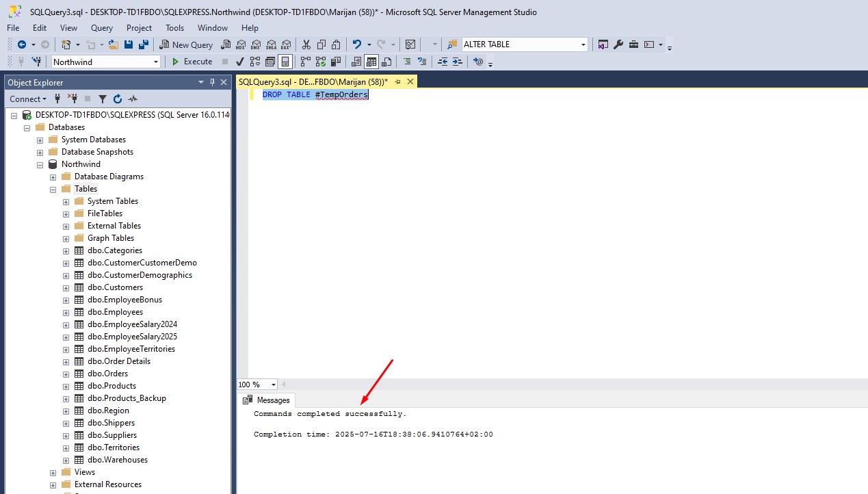Open the 100 % zoom dropdown
Viewport: 868px width, 494px height.
coord(274,385)
